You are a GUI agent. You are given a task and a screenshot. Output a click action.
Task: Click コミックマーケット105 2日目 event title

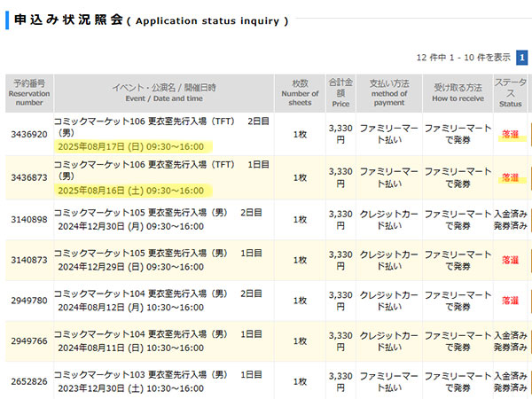click(158, 213)
